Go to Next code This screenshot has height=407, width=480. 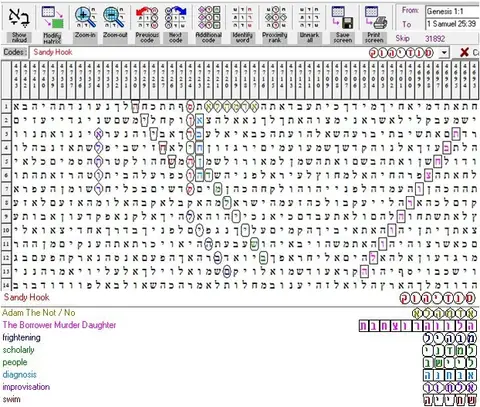(175, 17)
